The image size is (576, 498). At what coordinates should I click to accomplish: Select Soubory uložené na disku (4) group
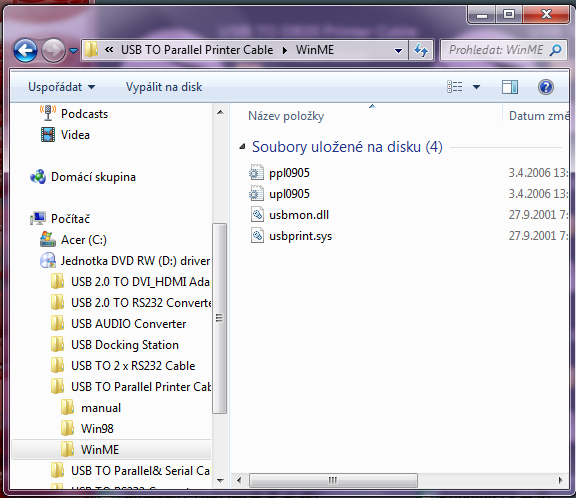[x=347, y=147]
